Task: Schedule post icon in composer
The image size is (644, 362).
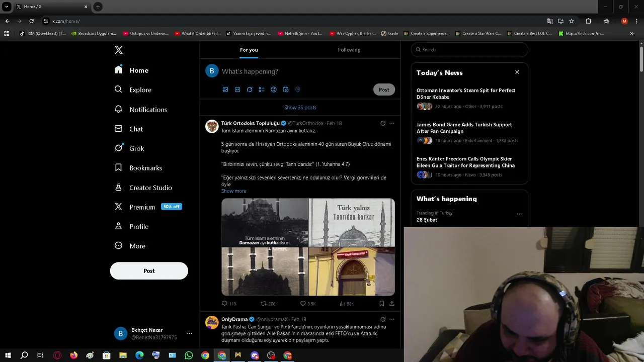Action: tap(286, 89)
